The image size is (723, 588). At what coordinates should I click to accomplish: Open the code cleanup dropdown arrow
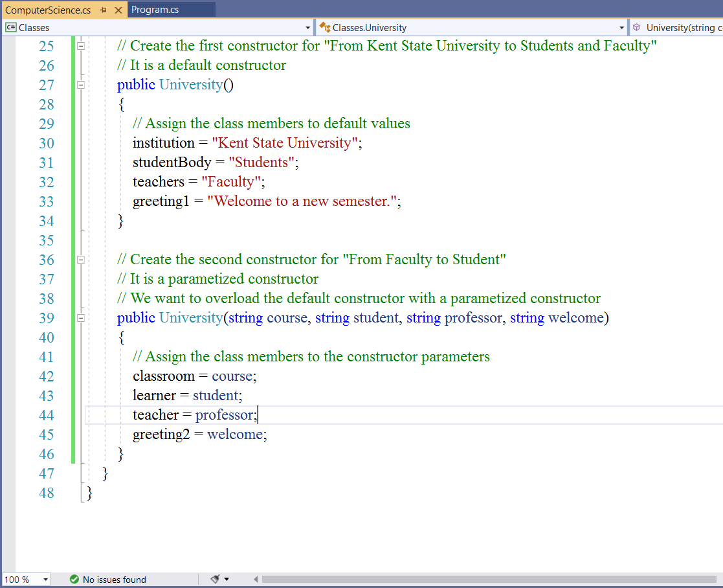227,580
